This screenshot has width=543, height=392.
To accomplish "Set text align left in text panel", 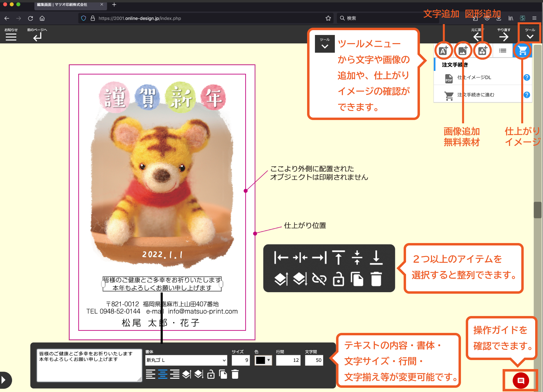I will (x=151, y=374).
